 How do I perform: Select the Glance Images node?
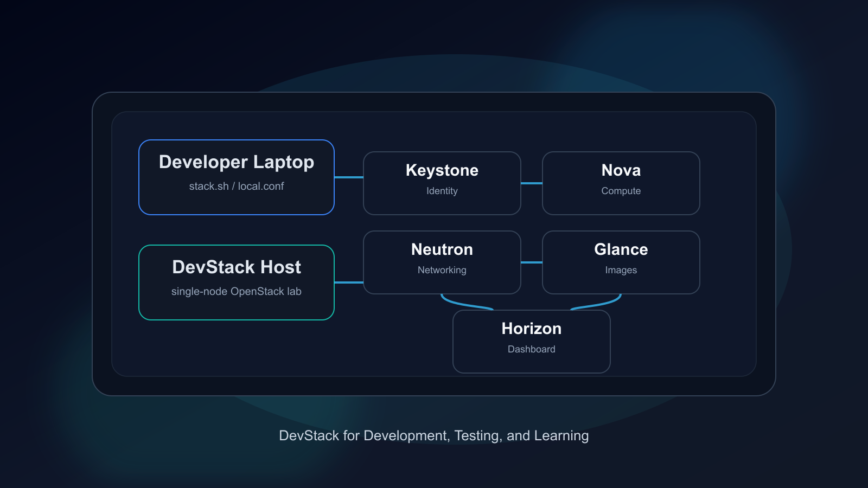pos(621,262)
